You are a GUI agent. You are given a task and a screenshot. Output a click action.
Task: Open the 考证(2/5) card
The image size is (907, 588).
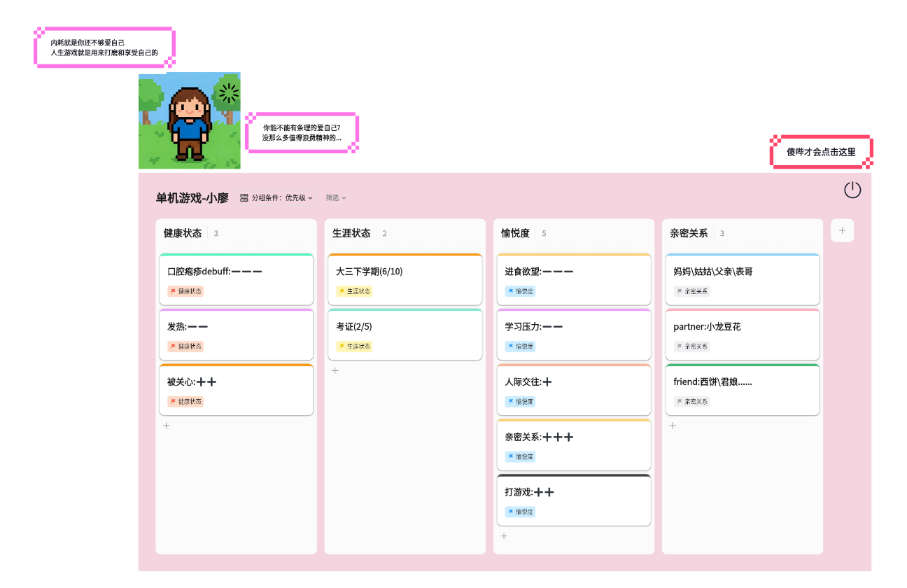[405, 334]
